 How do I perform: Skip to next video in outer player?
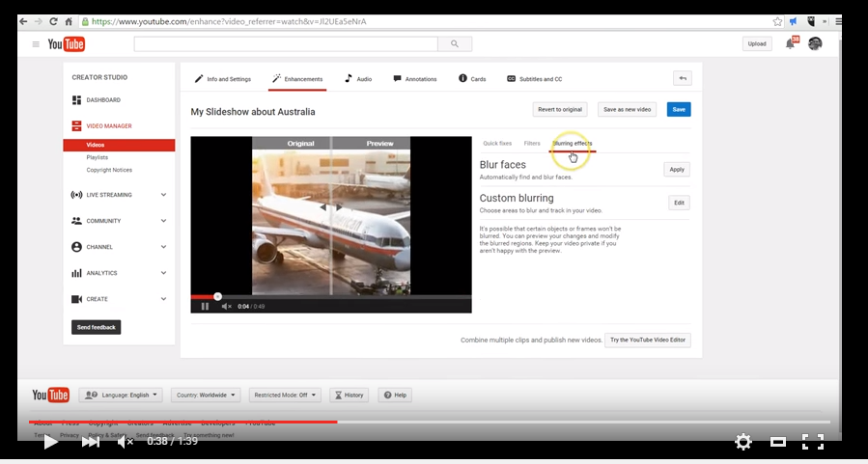(91, 441)
